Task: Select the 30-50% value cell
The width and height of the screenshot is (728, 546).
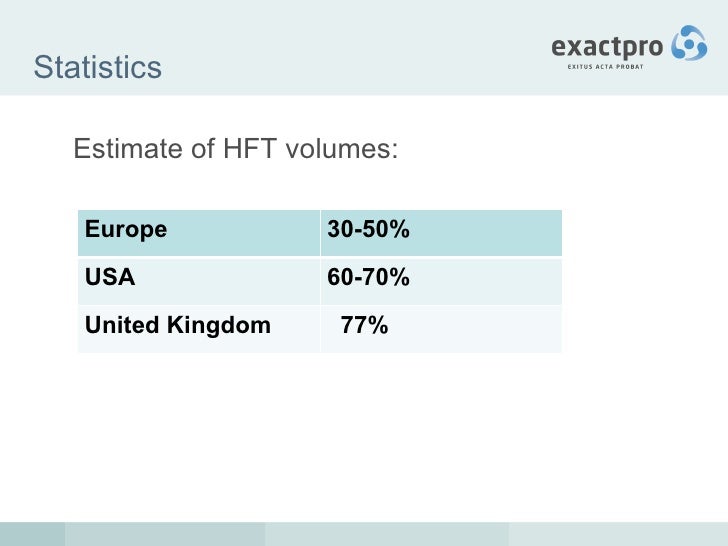Action: pos(441,233)
